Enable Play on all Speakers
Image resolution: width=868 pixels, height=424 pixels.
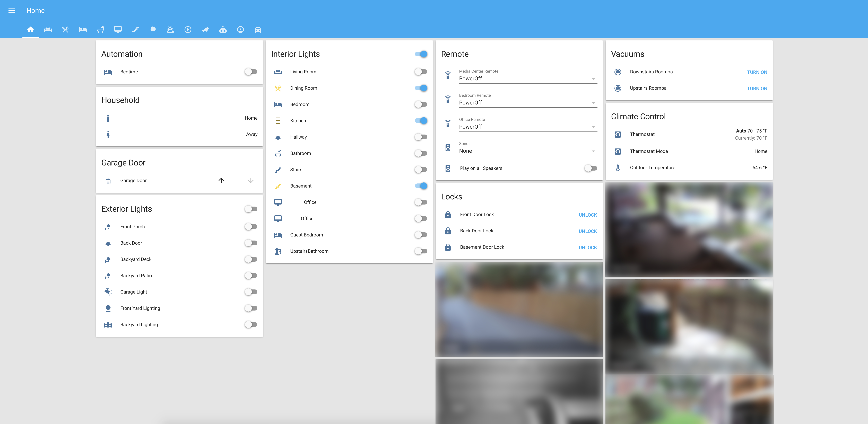point(591,168)
